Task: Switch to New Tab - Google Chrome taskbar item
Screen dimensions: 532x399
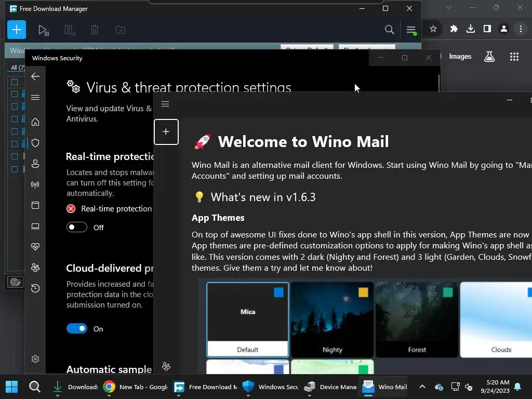Action: [135, 387]
